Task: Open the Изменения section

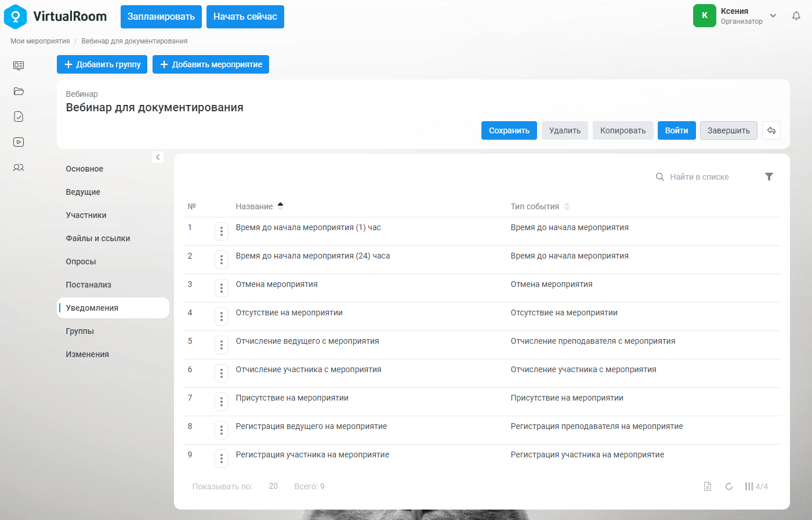Action: coord(88,354)
